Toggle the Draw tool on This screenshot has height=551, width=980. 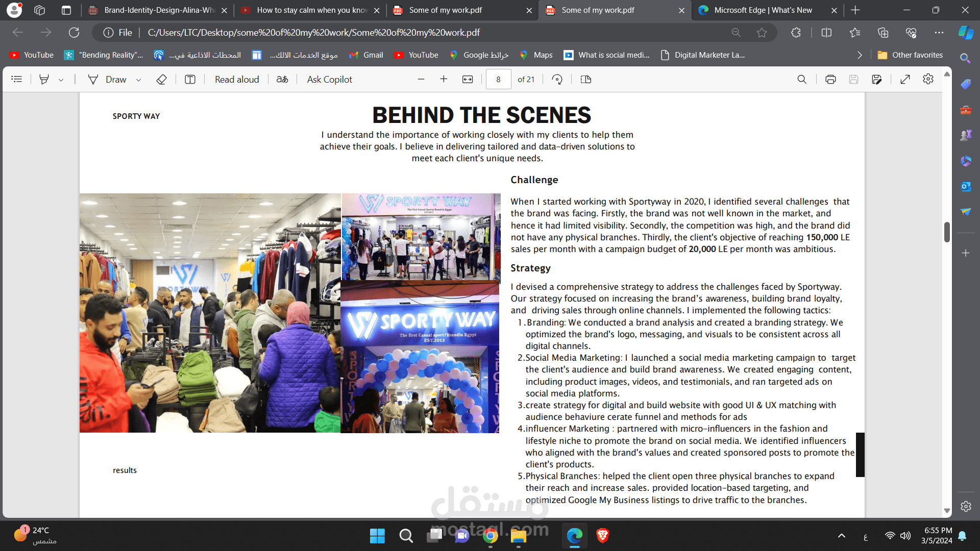(107, 79)
